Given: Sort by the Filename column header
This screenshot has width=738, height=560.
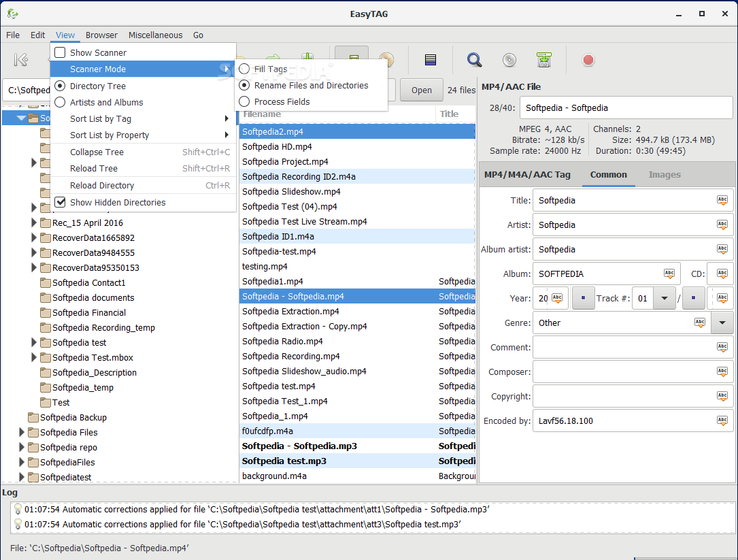Looking at the screenshot, I should 337,114.
